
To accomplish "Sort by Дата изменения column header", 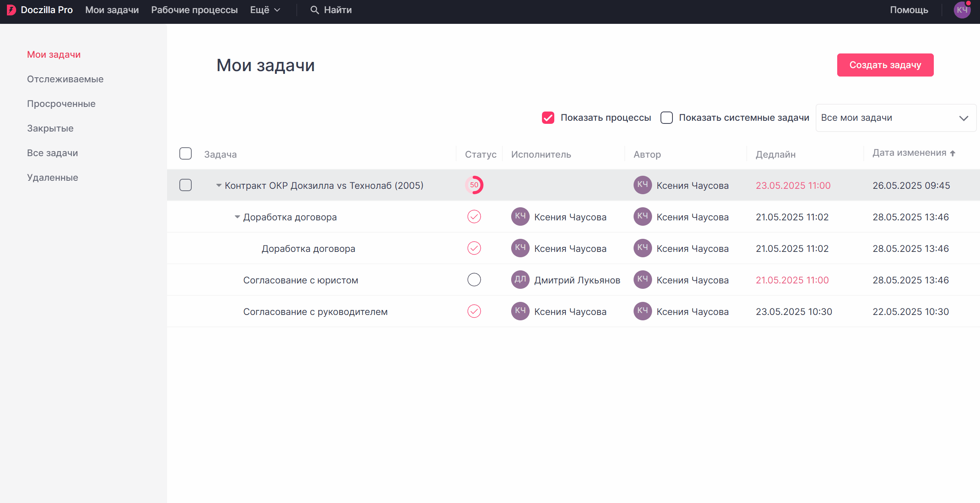I will (909, 153).
